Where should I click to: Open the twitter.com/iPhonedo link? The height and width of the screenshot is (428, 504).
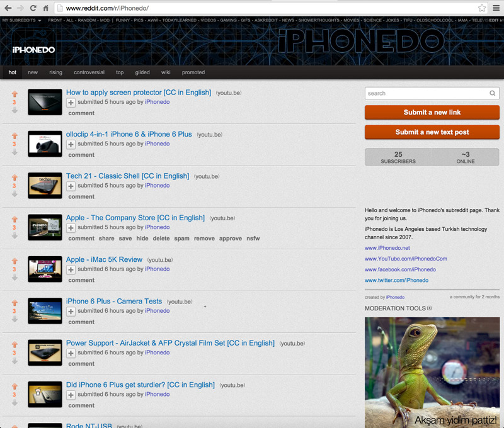396,280
